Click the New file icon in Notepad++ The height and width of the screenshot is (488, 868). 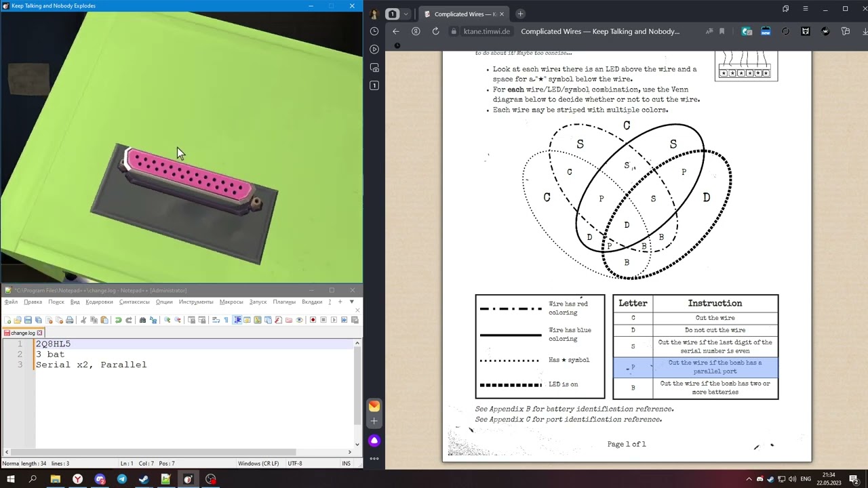click(x=8, y=320)
